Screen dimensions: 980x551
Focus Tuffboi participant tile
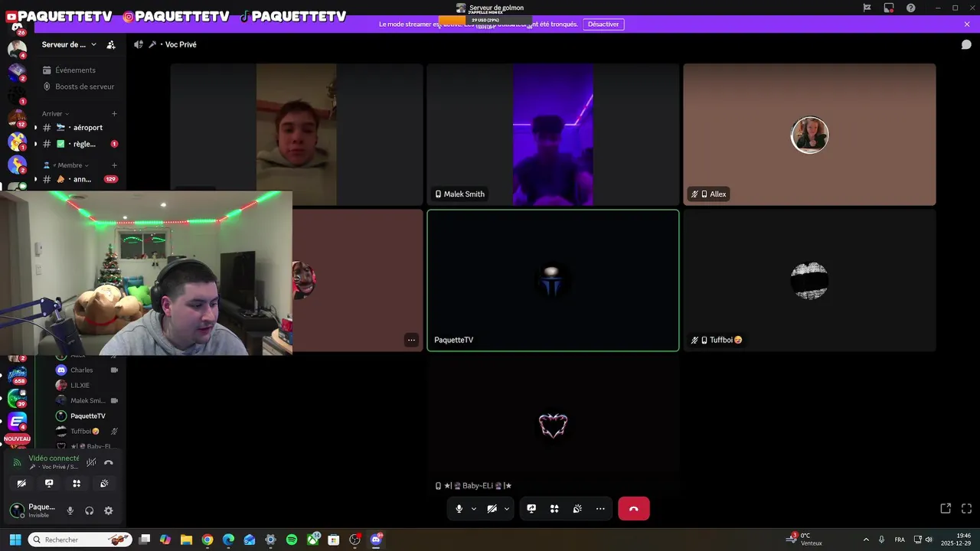tap(809, 280)
